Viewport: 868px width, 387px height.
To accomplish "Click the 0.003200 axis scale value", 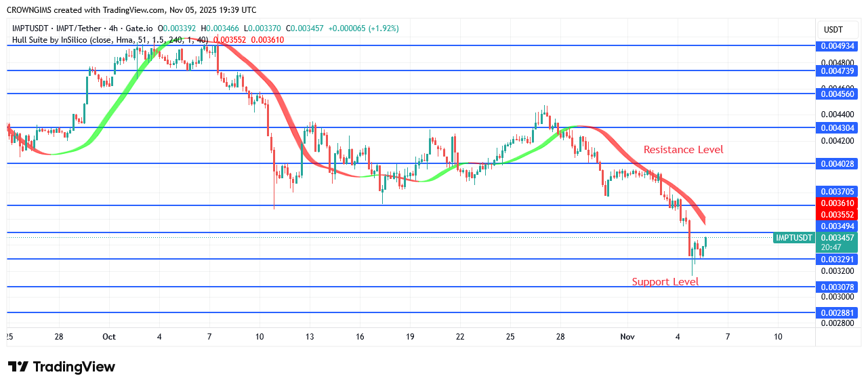I will [838, 270].
